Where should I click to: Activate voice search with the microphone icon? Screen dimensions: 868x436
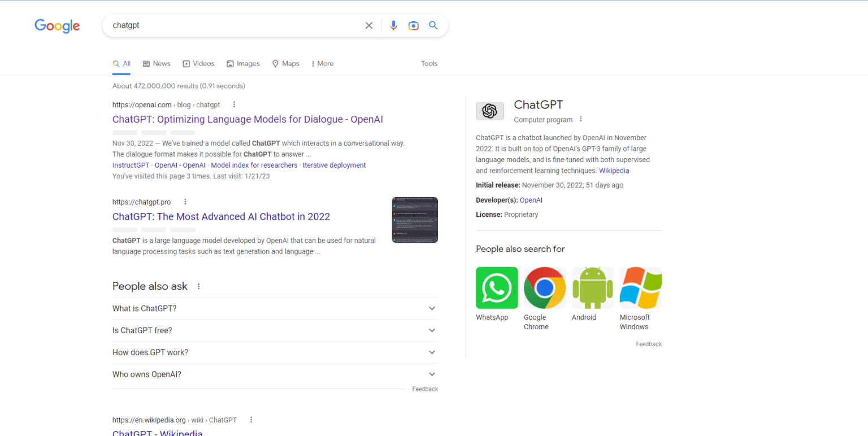coord(393,25)
